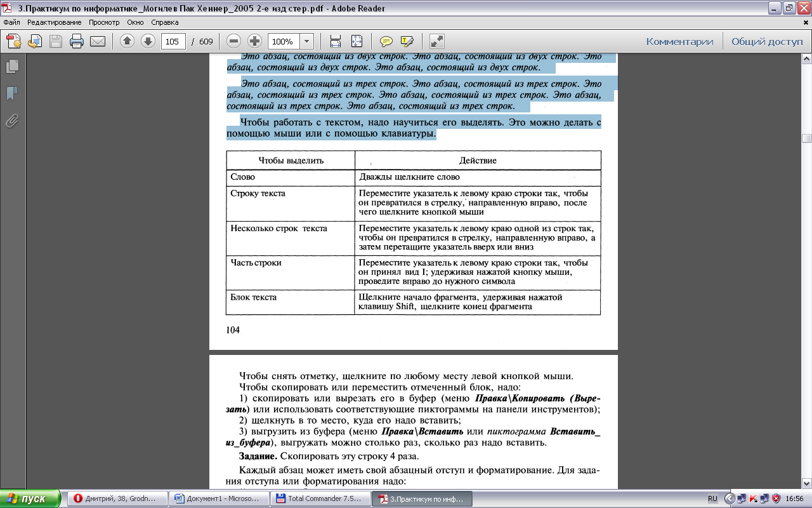Image resolution: width=812 pixels, height=508 pixels.
Task: Click the Create PDF online icon
Action: (14, 41)
